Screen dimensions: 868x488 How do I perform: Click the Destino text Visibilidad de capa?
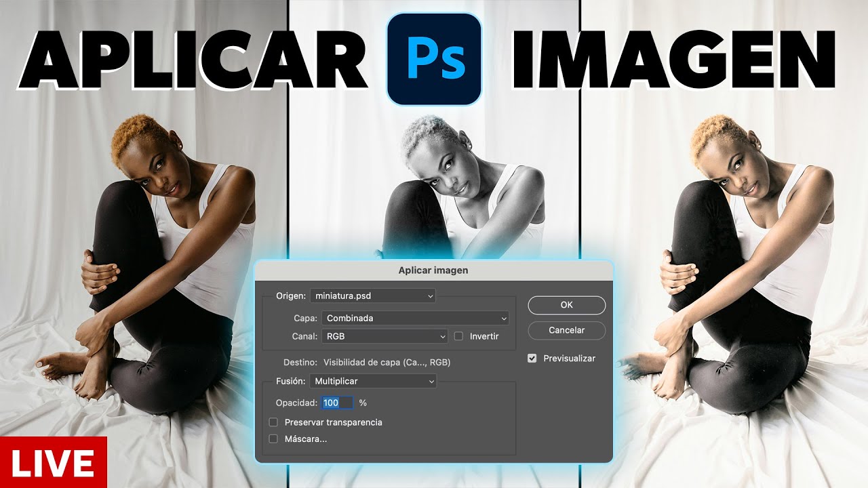(387, 363)
